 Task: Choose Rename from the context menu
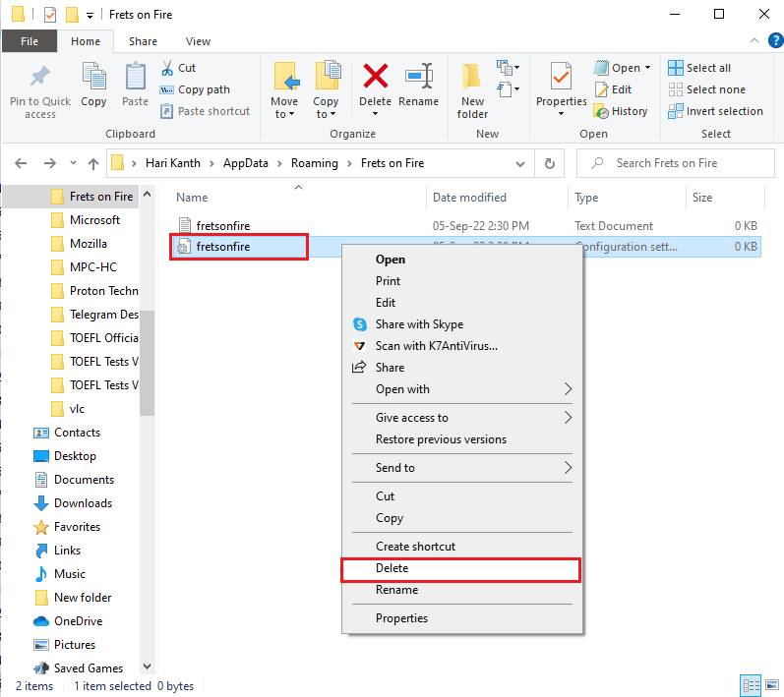(461, 590)
